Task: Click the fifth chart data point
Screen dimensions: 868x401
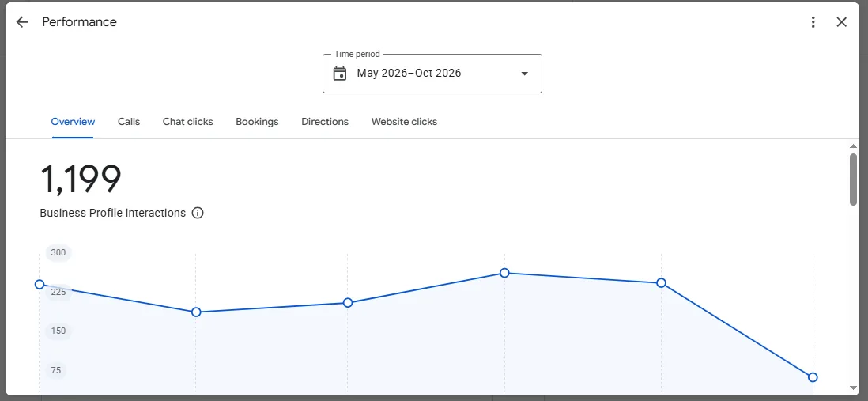Action: pyautogui.click(x=661, y=282)
